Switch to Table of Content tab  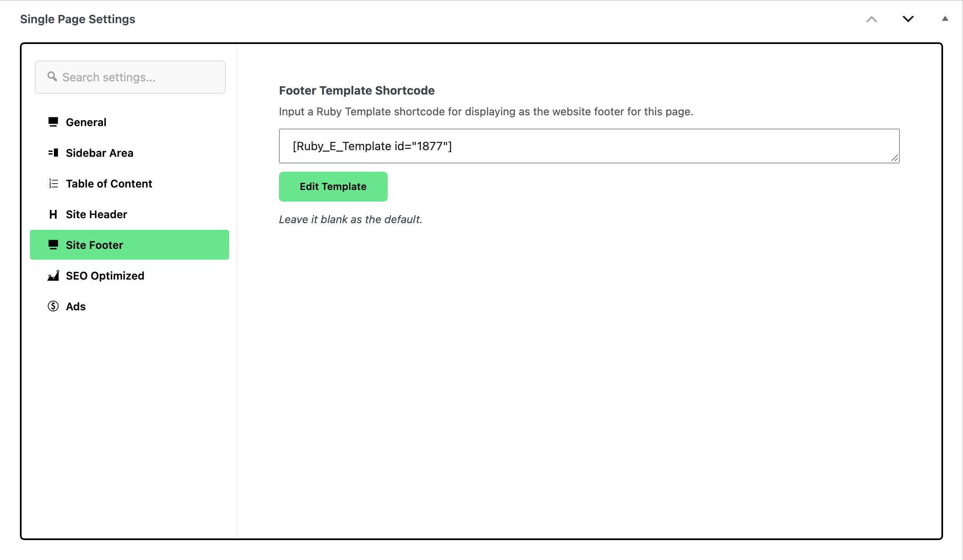coord(130,183)
